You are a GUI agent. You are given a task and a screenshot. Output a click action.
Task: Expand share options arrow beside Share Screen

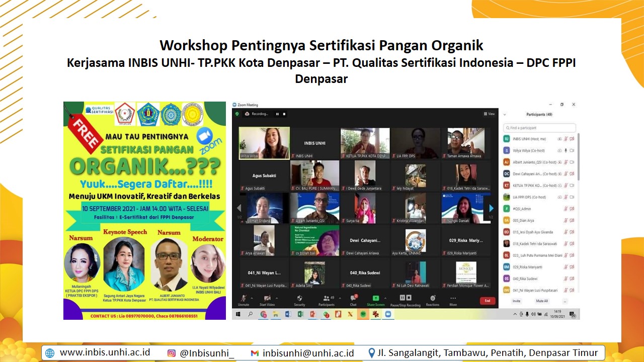(385, 298)
